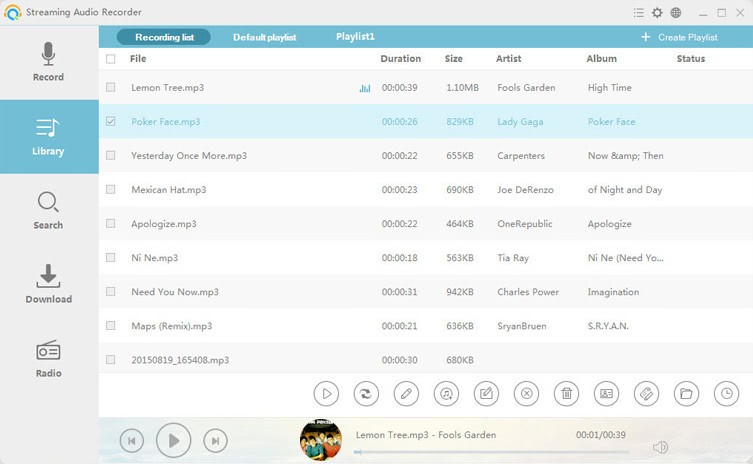Click the pencil edit icon in toolbar

pyautogui.click(x=406, y=393)
